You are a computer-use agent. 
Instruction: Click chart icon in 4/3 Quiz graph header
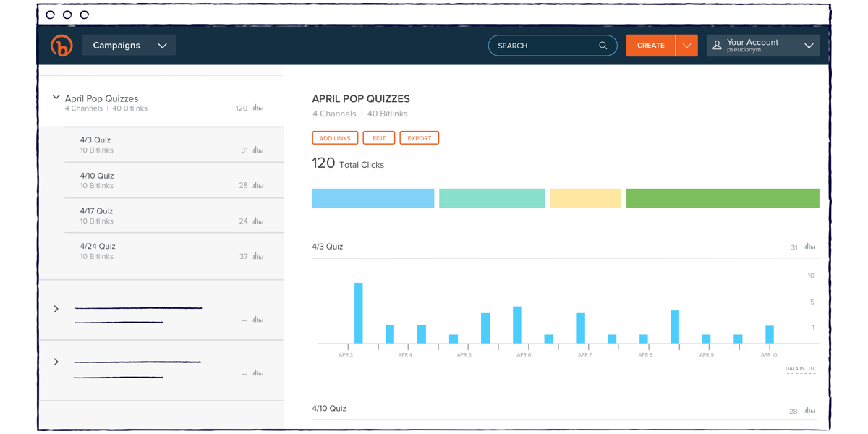tap(809, 247)
